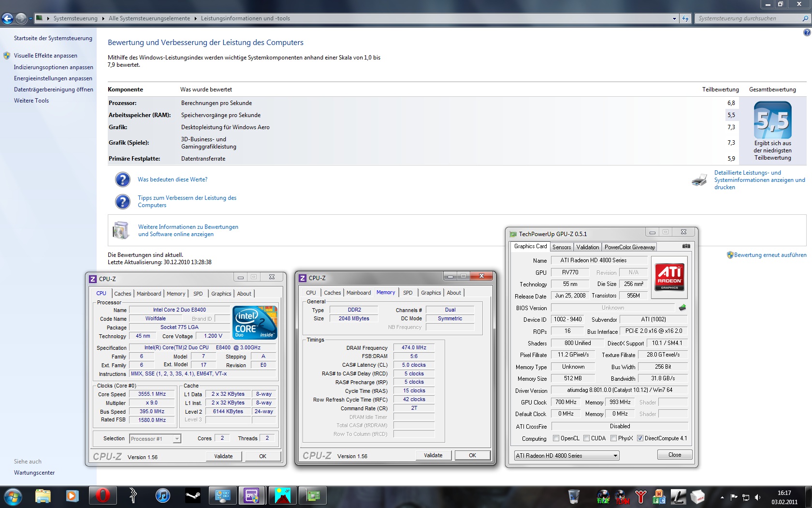Enable the OpenCL checkbox
The height and width of the screenshot is (508, 812).
[x=556, y=438]
